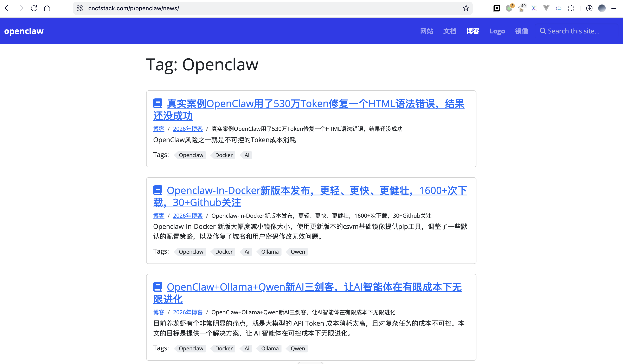Open the 文档 nav menu item
Image resolution: width=623 pixels, height=364 pixels.
449,31
